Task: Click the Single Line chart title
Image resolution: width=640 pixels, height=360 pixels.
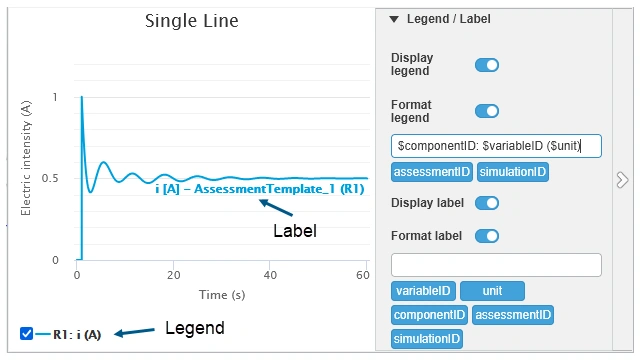Action: (x=191, y=21)
